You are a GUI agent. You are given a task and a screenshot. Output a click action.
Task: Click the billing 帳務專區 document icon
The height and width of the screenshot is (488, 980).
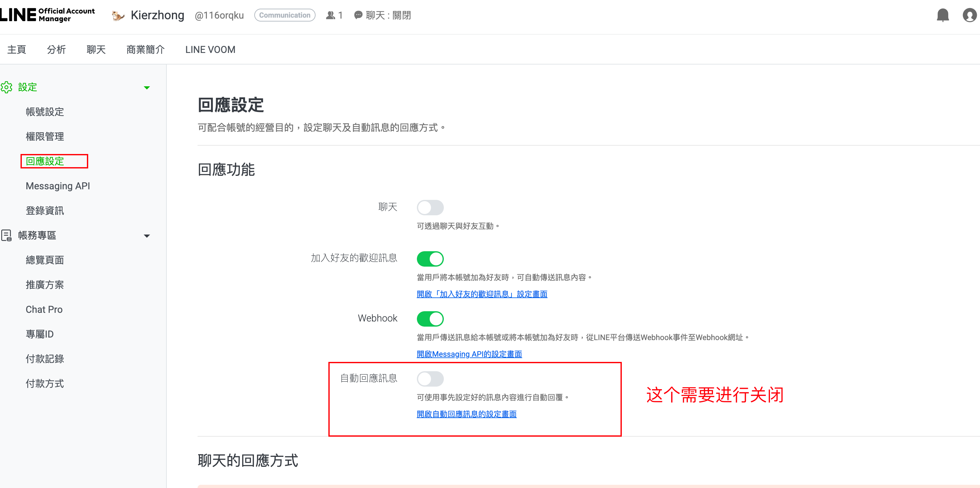[6, 235]
